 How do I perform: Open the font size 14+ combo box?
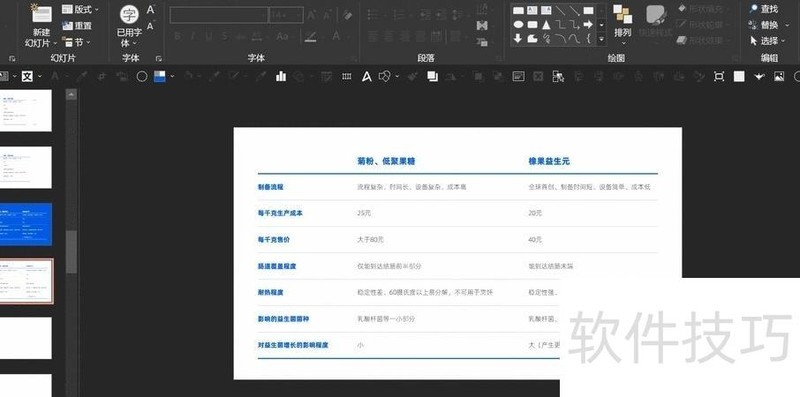pyautogui.click(x=286, y=15)
